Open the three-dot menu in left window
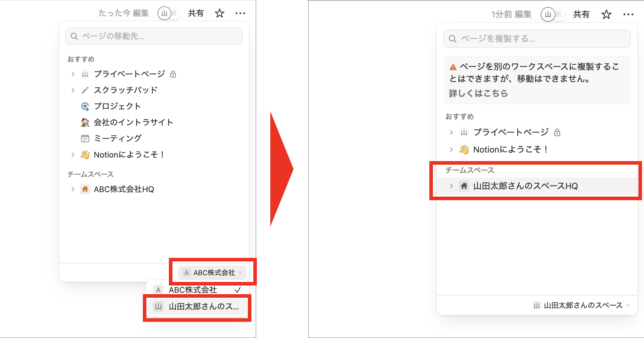 [x=240, y=13]
